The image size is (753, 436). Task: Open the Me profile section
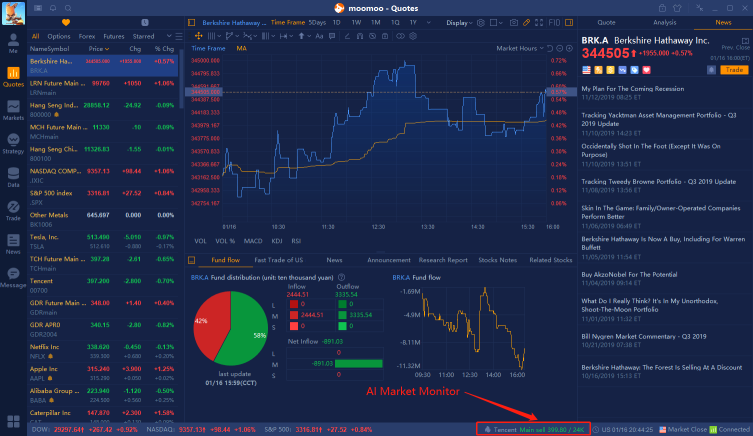click(x=13, y=43)
